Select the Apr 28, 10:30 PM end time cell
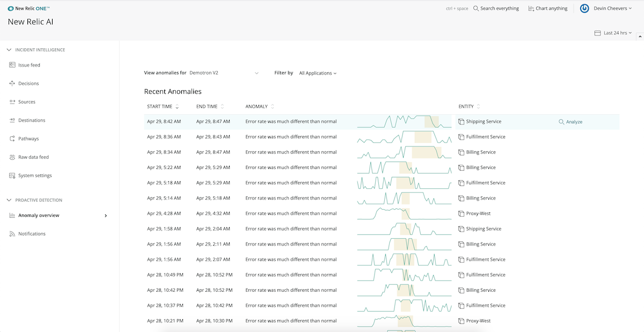 [214, 321]
